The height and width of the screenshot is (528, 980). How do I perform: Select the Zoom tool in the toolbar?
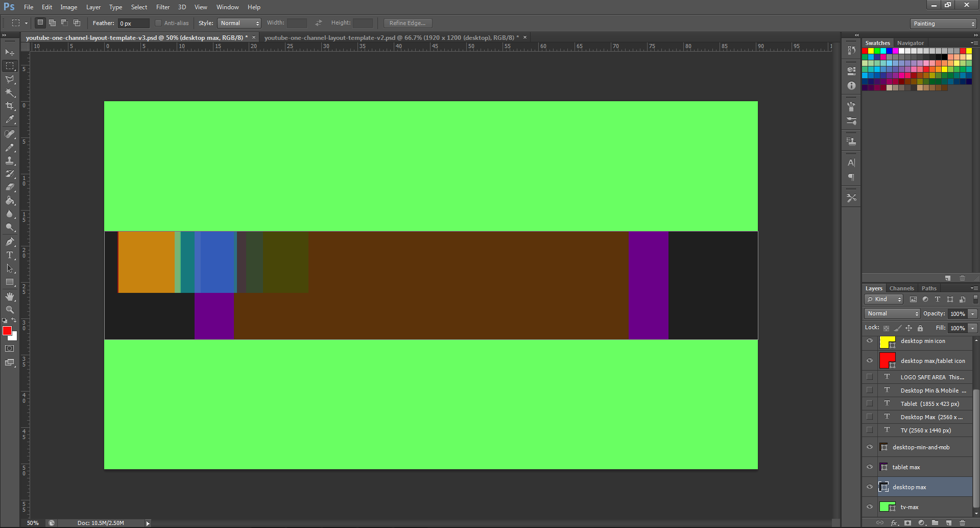pyautogui.click(x=10, y=309)
